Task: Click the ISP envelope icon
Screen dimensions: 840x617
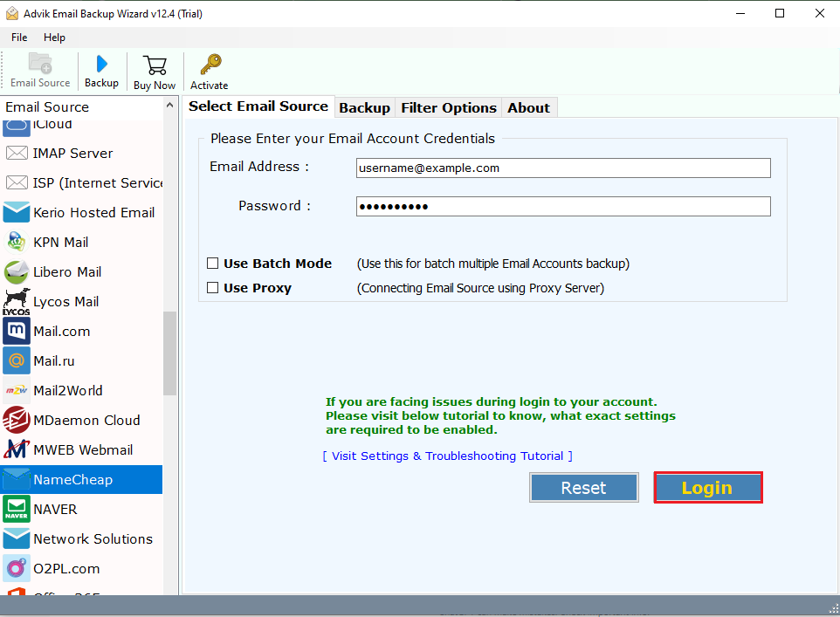Action: 17,182
